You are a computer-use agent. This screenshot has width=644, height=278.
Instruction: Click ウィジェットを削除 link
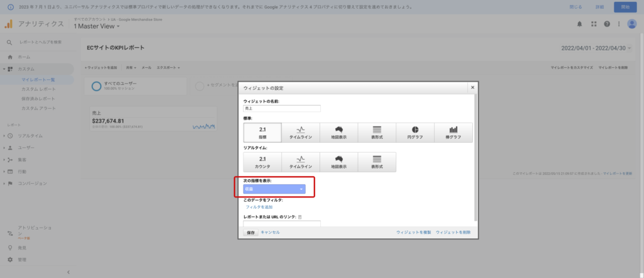[453, 233]
